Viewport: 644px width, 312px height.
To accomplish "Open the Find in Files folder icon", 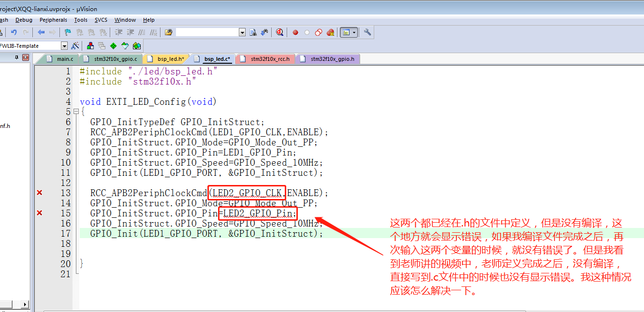I will click(x=168, y=32).
